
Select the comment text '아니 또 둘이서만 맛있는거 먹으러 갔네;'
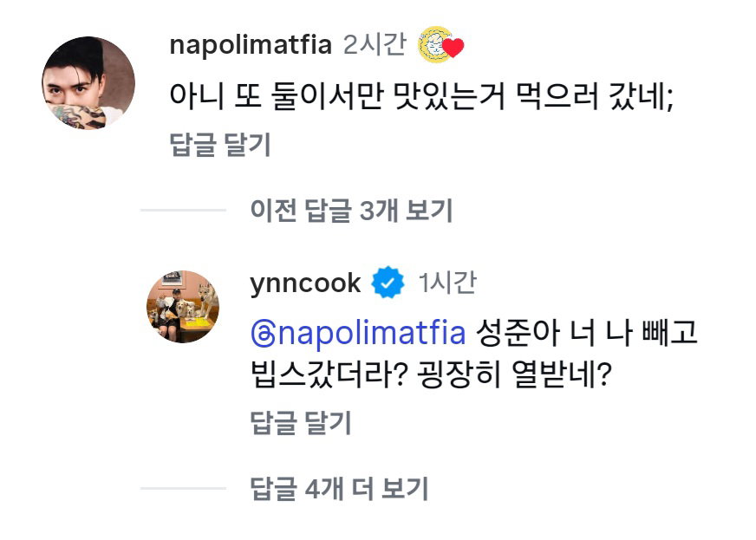(x=421, y=96)
